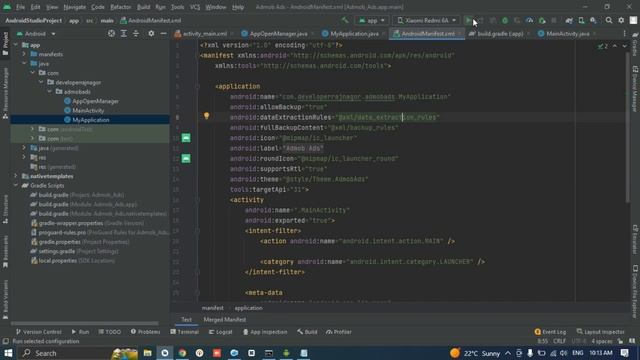Open the IDE settings gear in toolbar
640x360 pixels.
pyautogui.click(x=621, y=20)
